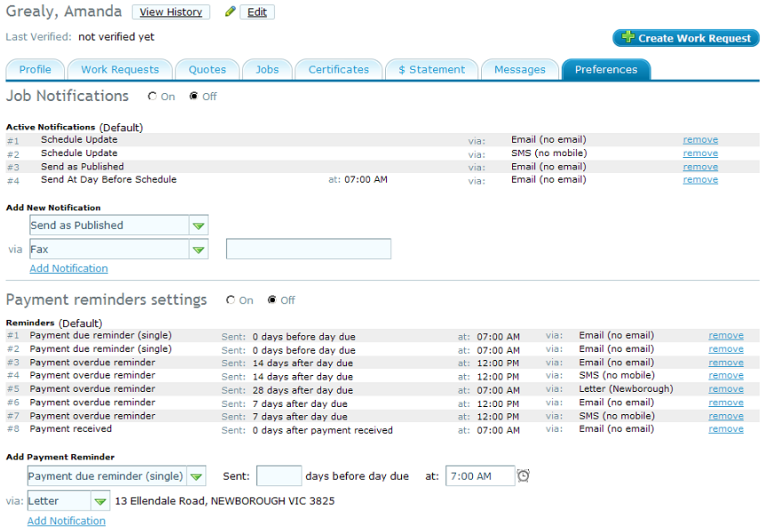Switch to the Work Requests tab
Image resolution: width=764 pixels, height=532 pixels.
(120, 69)
